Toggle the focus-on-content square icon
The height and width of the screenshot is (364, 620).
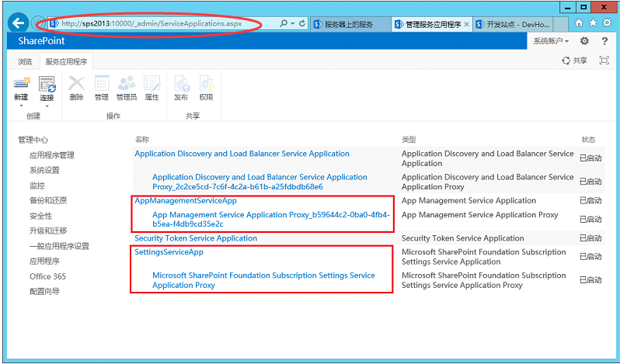(604, 61)
